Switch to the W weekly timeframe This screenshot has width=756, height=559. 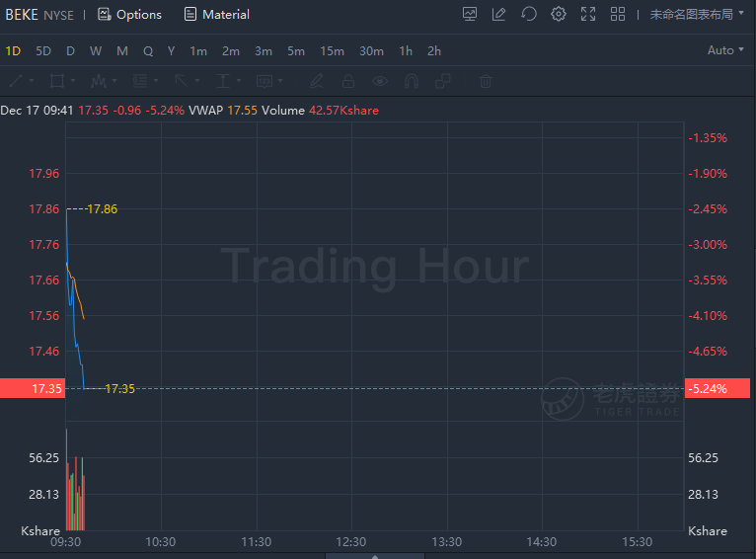pos(96,50)
